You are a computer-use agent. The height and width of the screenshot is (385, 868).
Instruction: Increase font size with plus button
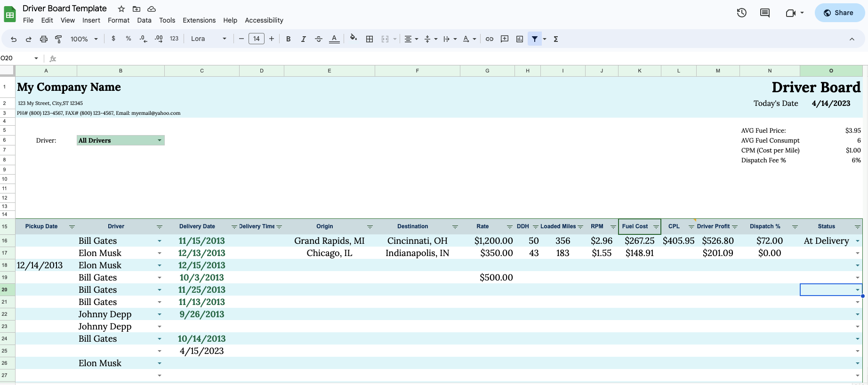coord(272,39)
